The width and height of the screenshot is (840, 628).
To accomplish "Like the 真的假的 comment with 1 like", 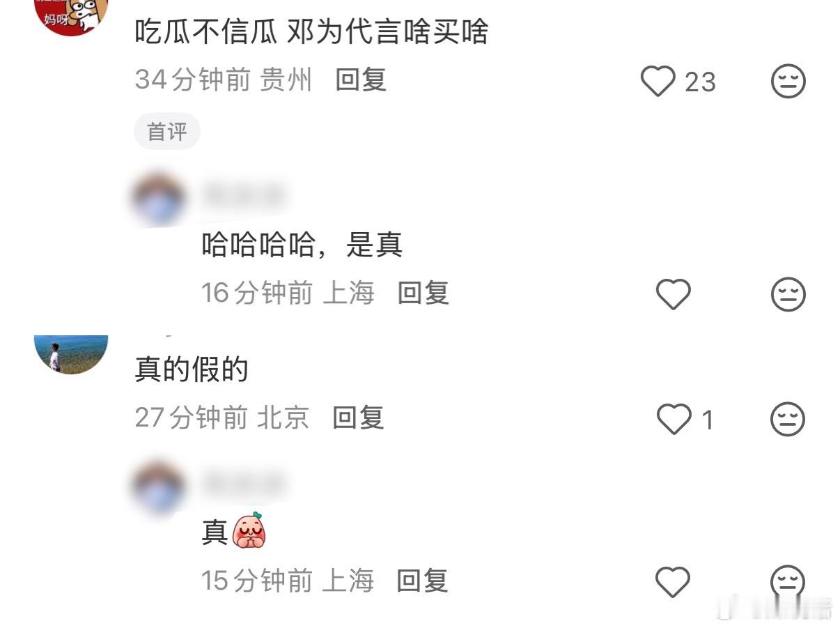I will coord(674,419).
